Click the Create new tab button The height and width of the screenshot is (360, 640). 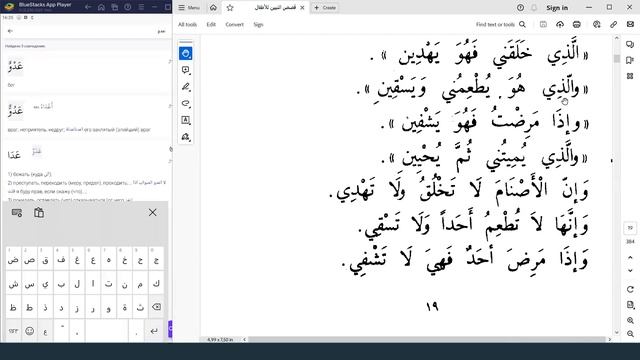pos(325,8)
